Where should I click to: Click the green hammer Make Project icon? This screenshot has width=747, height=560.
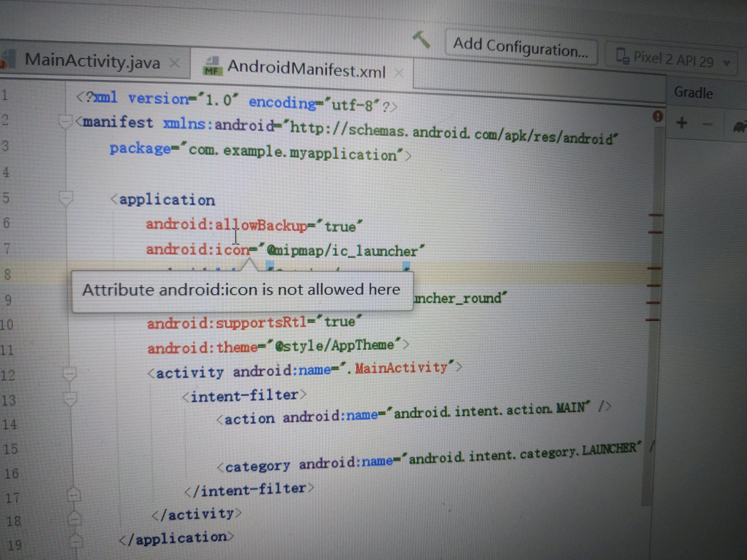[421, 39]
